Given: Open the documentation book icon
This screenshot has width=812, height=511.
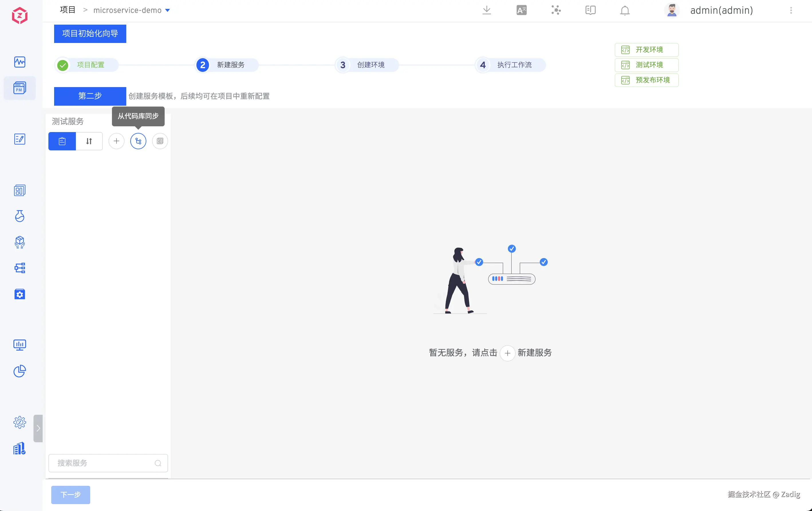Looking at the screenshot, I should tap(590, 10).
